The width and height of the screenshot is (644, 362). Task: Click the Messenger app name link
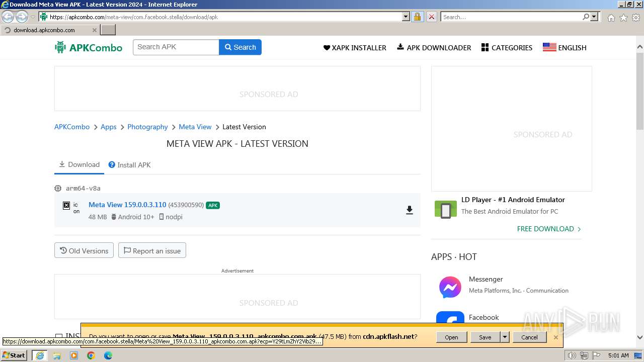pos(486,279)
